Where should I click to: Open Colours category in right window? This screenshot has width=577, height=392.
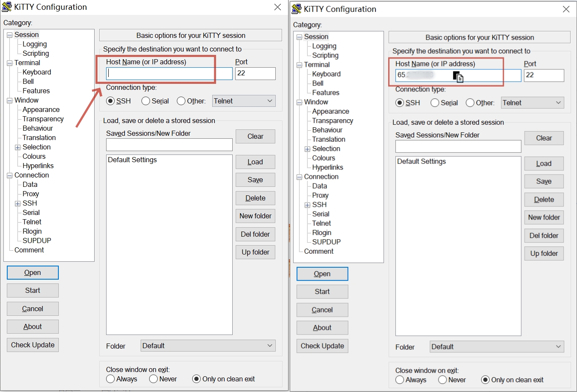pos(323,158)
